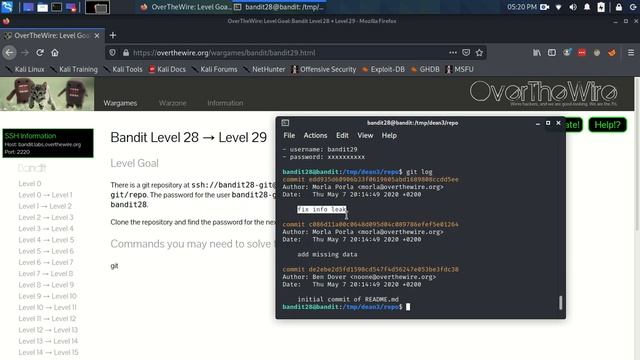Screen dimensions: 640x360
Task: Bookmark this page with the star icon
Action: (479, 53)
